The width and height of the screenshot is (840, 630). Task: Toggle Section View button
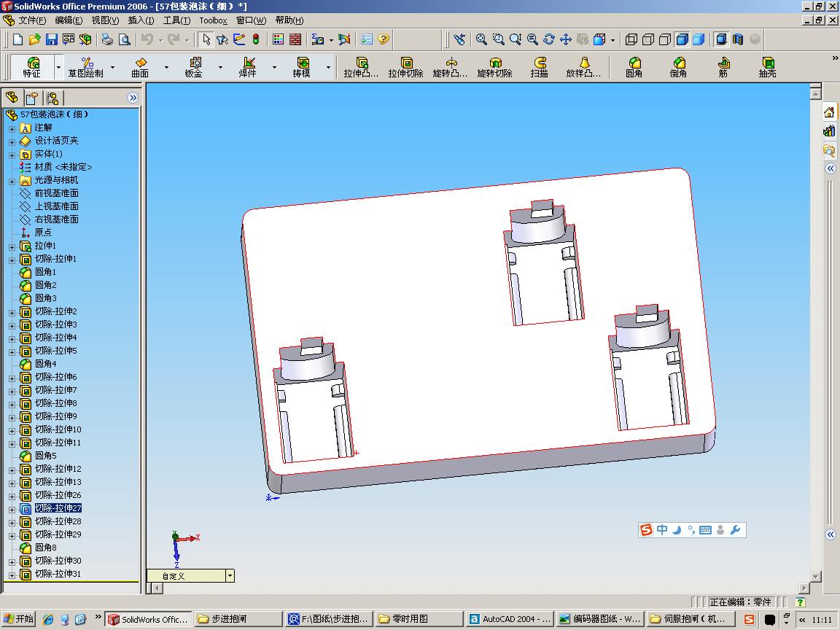pyautogui.click(x=738, y=39)
